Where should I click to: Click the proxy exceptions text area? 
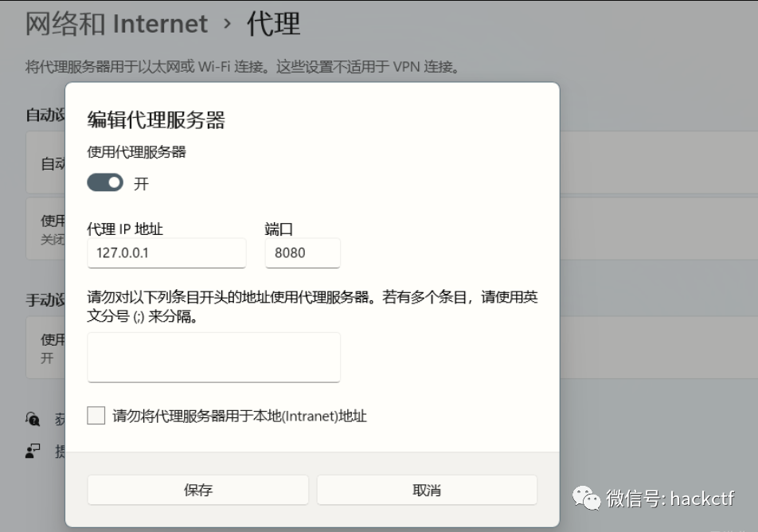pos(213,357)
